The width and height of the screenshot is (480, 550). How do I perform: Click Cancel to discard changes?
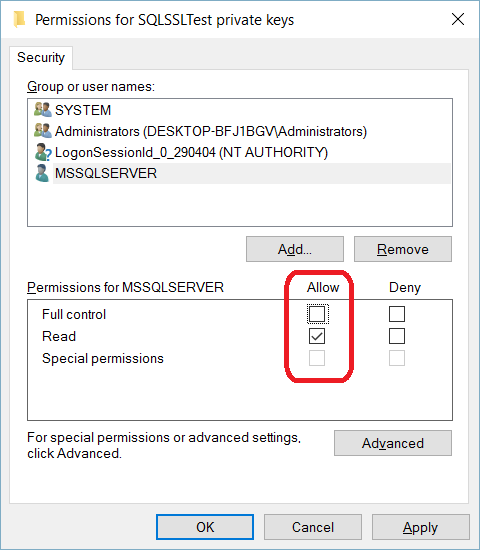click(x=313, y=527)
